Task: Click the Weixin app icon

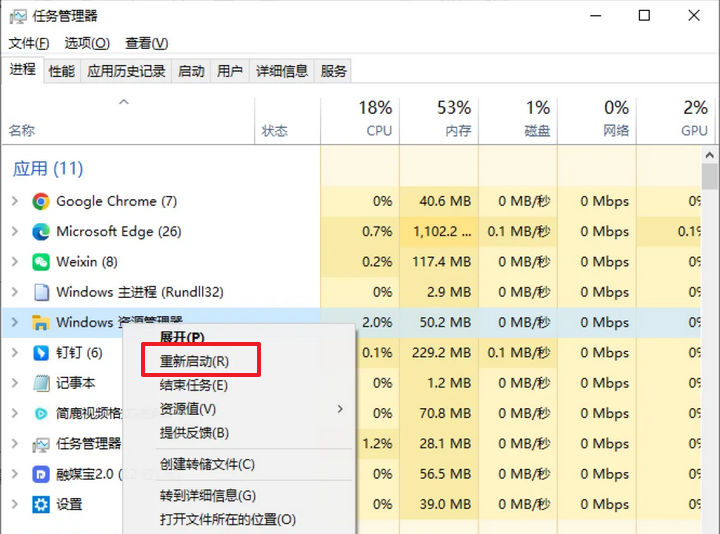Action: (41, 262)
